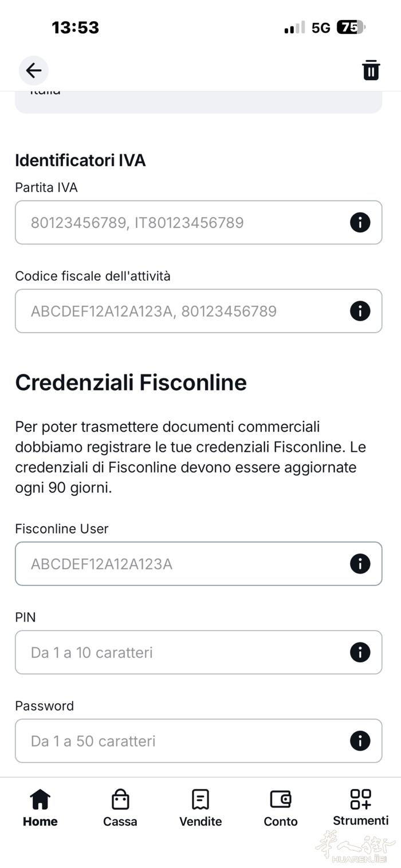
Task: Tap the trash delete icon
Action: (x=371, y=70)
